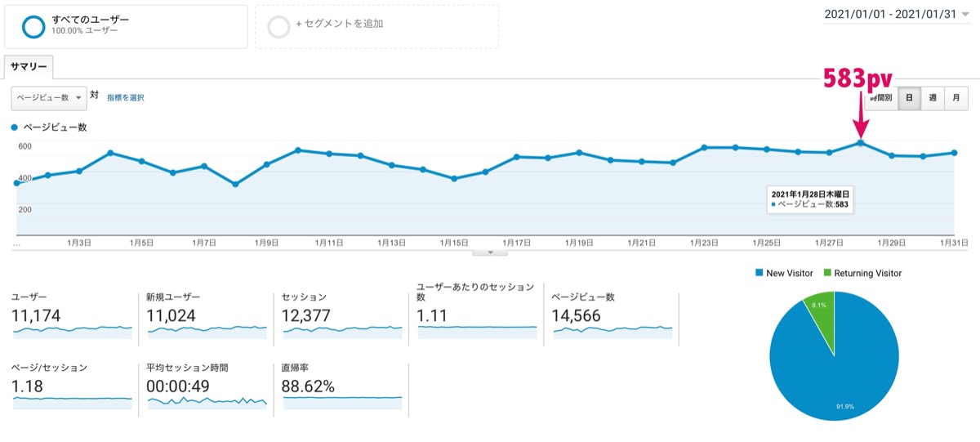Screen dimensions: 980x442
Task: Click the 新規ユーザー value 11,024
Action: pos(171,315)
